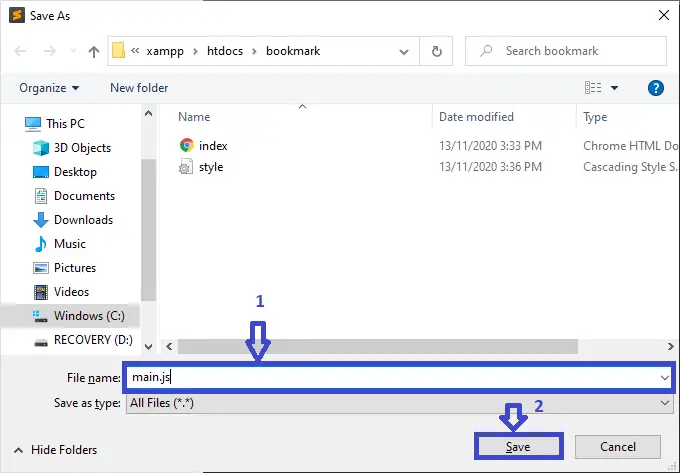Viewport: 680px width, 473px height.
Task: Create a New folder
Action: click(x=139, y=88)
